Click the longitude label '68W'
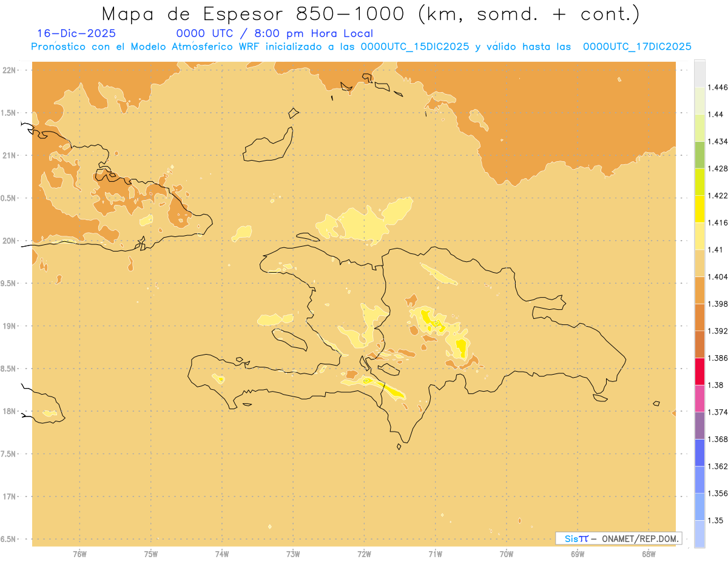 click(649, 554)
